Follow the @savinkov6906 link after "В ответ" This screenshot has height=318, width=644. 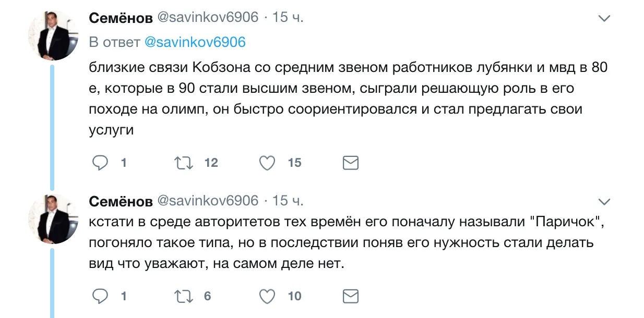[x=194, y=42]
